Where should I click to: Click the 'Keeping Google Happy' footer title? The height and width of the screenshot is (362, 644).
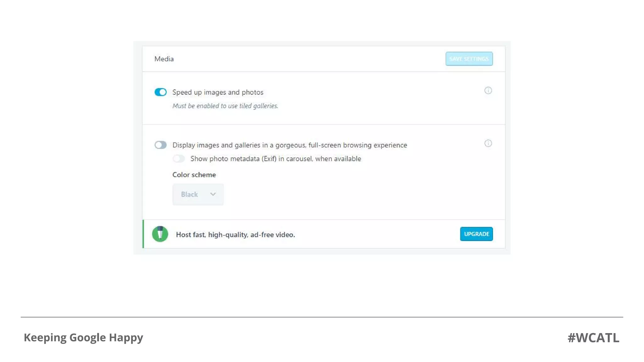click(x=83, y=337)
